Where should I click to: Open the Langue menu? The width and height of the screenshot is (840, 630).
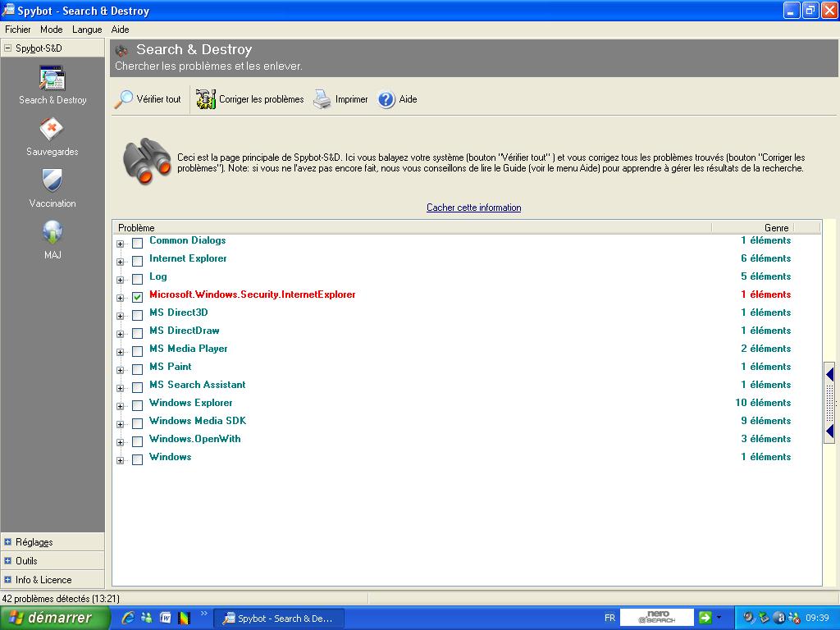point(87,30)
